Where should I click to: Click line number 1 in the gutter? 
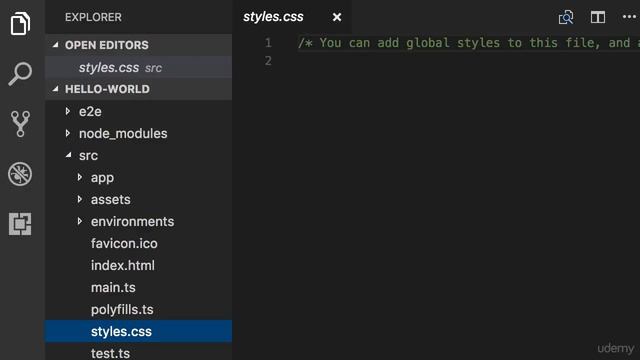268,42
